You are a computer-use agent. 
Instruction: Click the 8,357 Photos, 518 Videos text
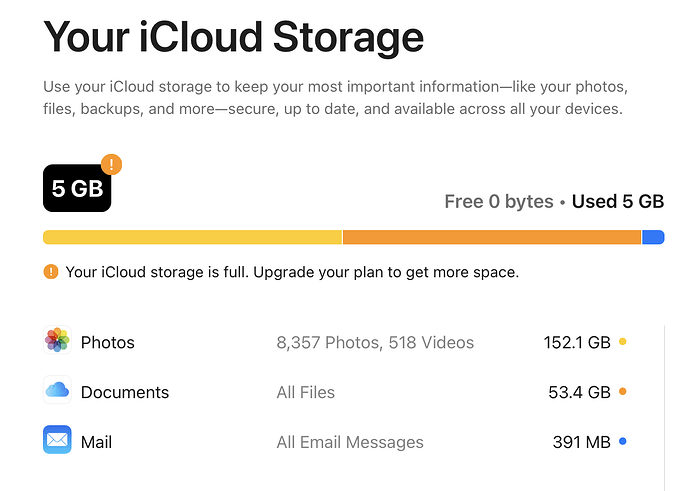pyautogui.click(x=375, y=342)
